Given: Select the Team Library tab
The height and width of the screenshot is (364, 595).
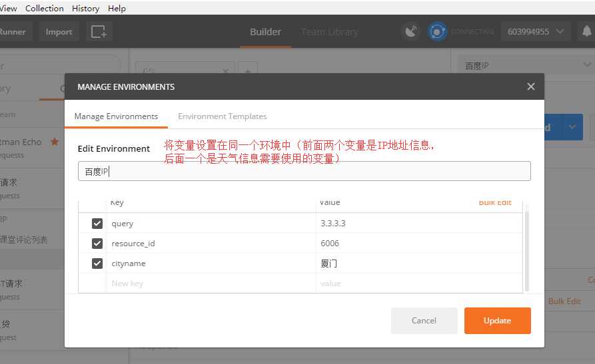Looking at the screenshot, I should [329, 32].
